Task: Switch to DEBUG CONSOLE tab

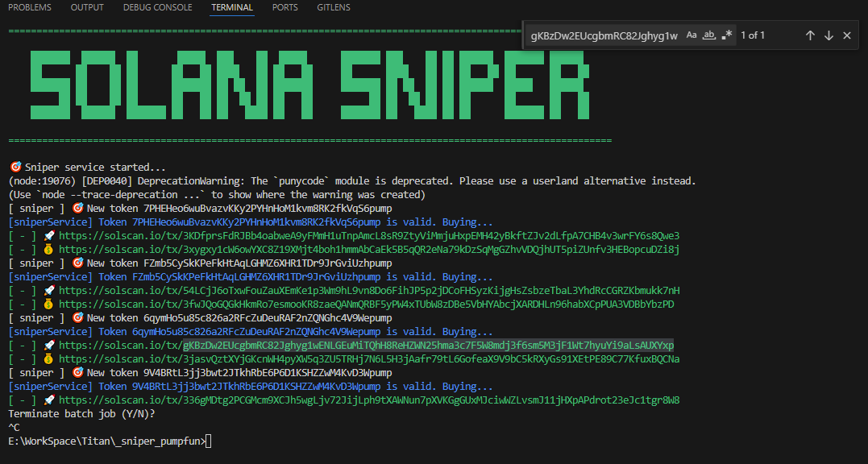Action: pyautogui.click(x=158, y=8)
